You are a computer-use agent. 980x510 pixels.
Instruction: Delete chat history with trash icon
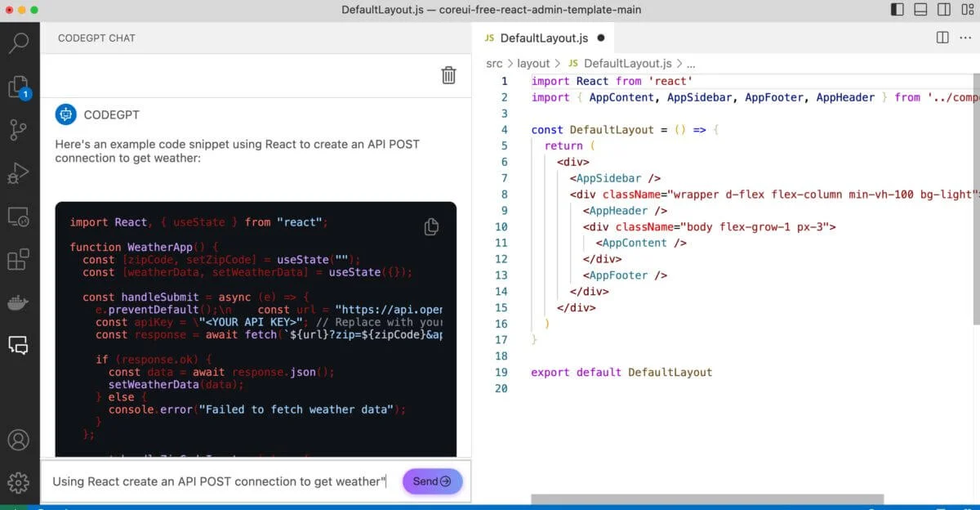click(x=448, y=75)
